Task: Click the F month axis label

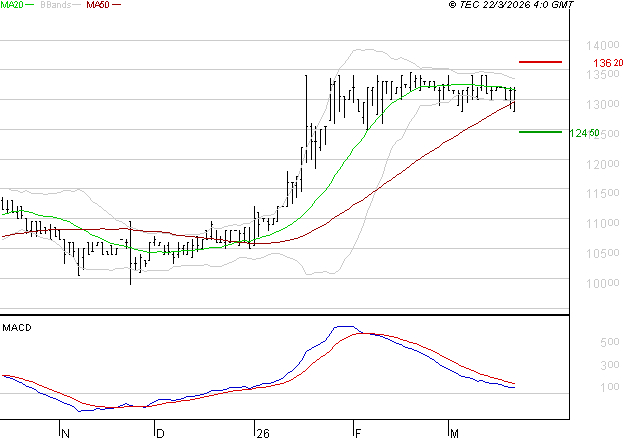Action: coord(358,434)
